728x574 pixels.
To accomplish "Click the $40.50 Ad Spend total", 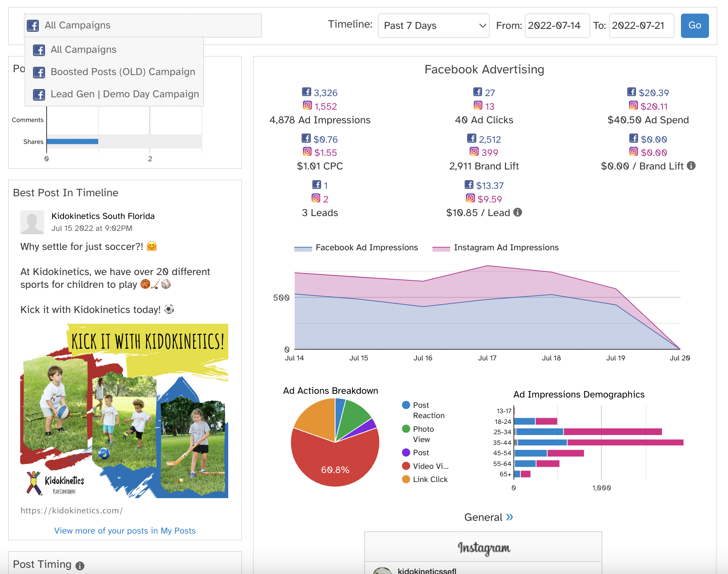I will (648, 120).
